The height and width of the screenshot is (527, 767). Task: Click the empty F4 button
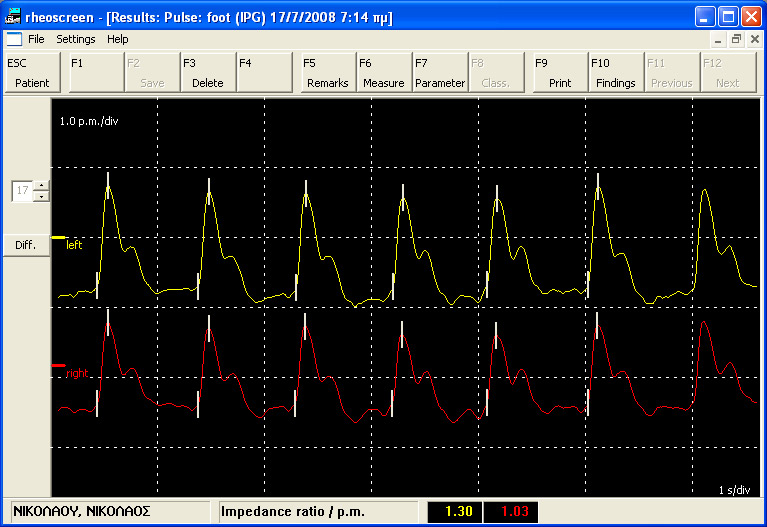[x=264, y=72]
